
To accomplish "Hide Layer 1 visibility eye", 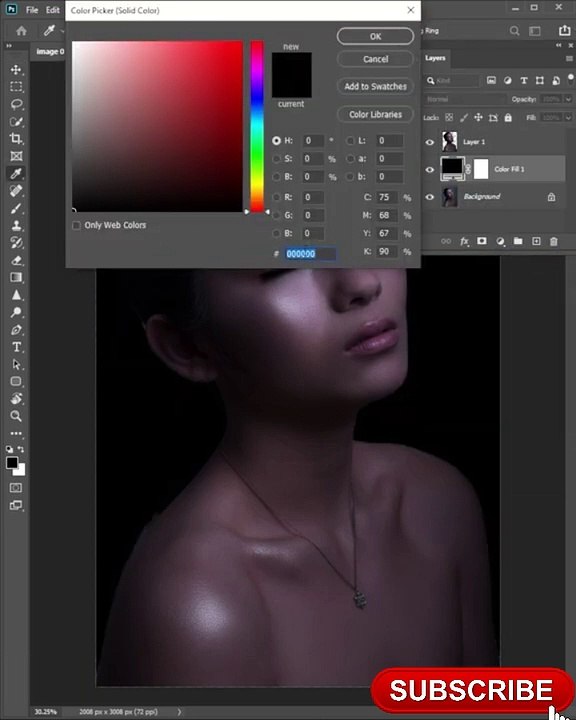I will tap(429, 142).
